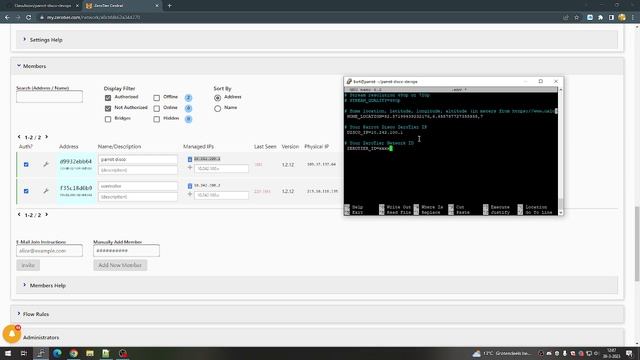
Task: Click the Search (Address / Name) field
Action: (x=49, y=96)
